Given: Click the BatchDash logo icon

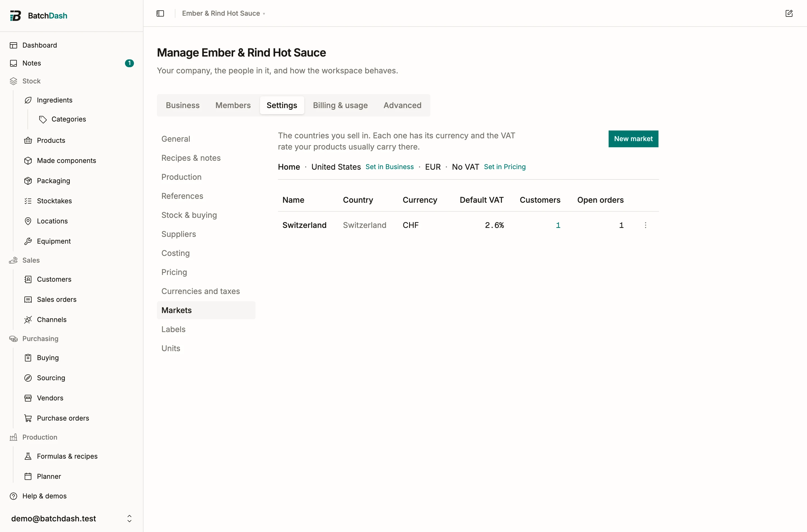Looking at the screenshot, I should [x=15, y=16].
